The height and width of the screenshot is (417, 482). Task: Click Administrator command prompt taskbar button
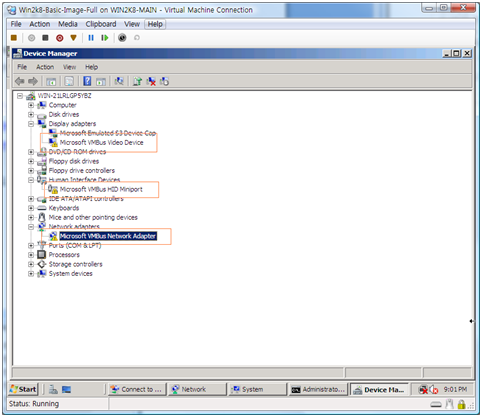pyautogui.click(x=318, y=389)
